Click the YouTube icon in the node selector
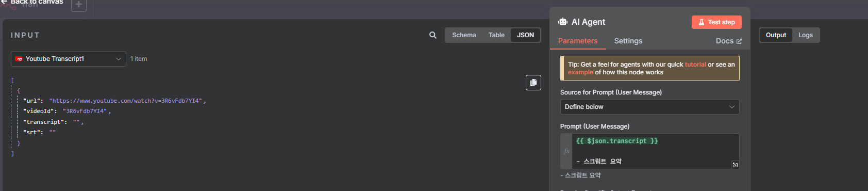This screenshot has width=868, height=191. point(19,59)
